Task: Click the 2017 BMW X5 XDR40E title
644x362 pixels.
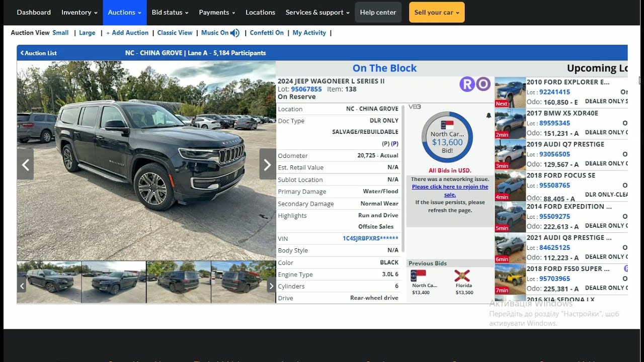Action: [x=562, y=113]
